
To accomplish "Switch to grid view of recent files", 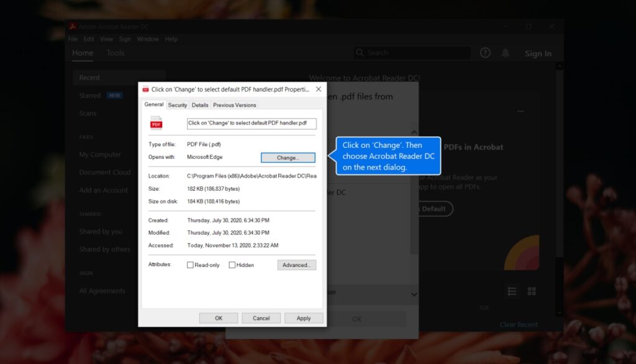I will coord(532,291).
